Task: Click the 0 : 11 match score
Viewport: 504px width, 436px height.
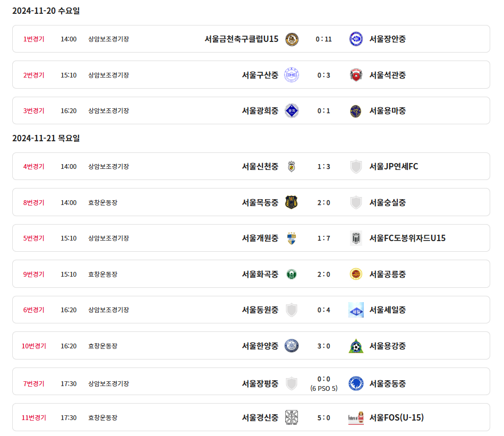Action: 323,39
